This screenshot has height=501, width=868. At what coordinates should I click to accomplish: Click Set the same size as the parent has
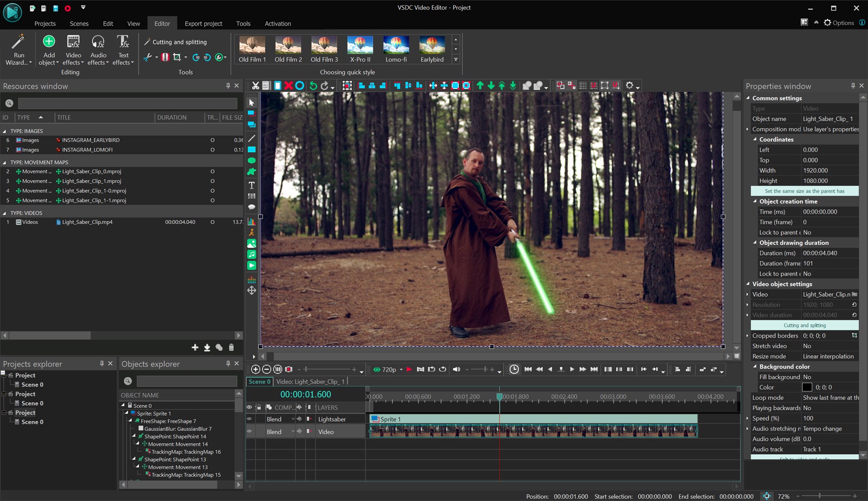pos(804,191)
